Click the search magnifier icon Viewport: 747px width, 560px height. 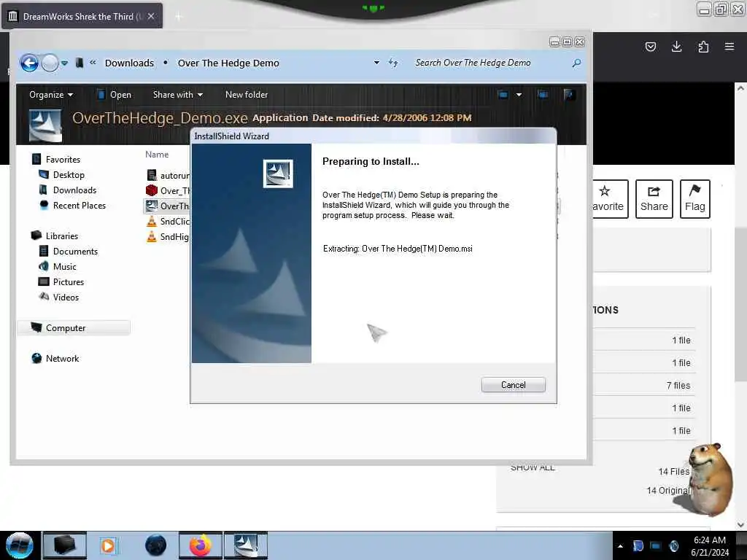(576, 63)
